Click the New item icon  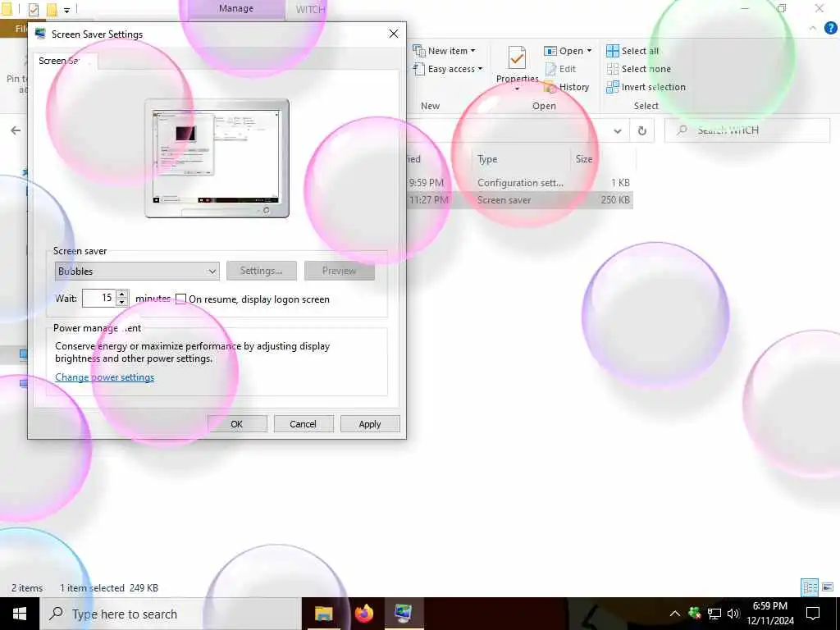point(419,51)
